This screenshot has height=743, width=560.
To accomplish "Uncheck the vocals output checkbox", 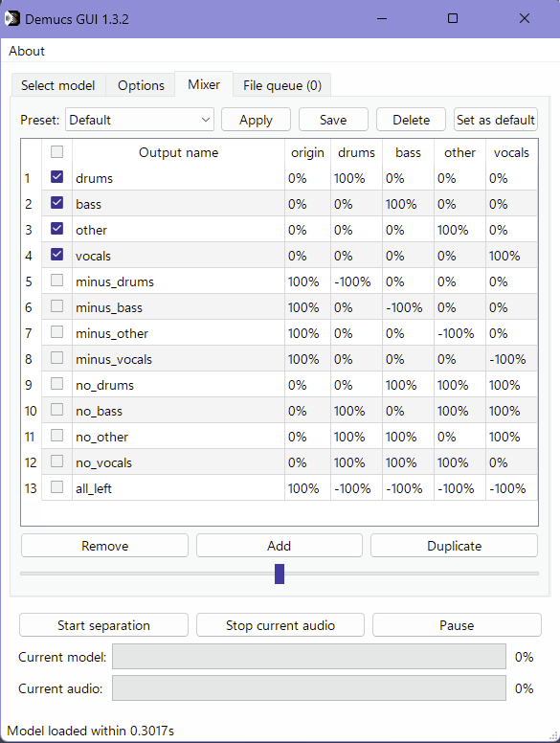I will click(x=56, y=255).
